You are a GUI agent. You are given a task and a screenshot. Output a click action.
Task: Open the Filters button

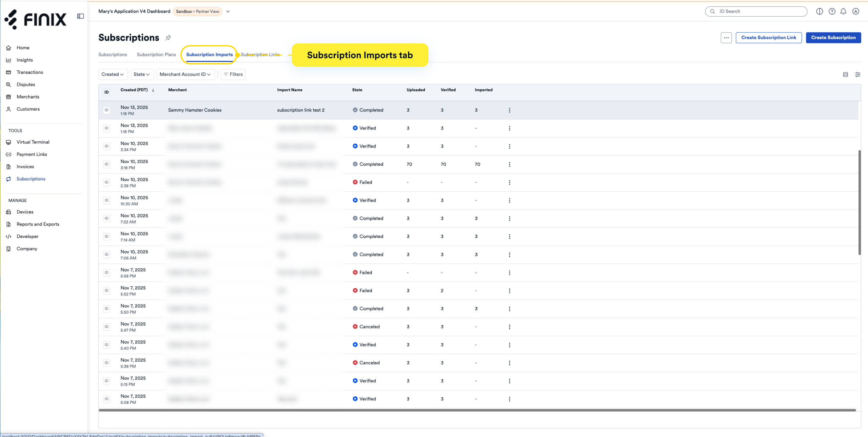(233, 74)
